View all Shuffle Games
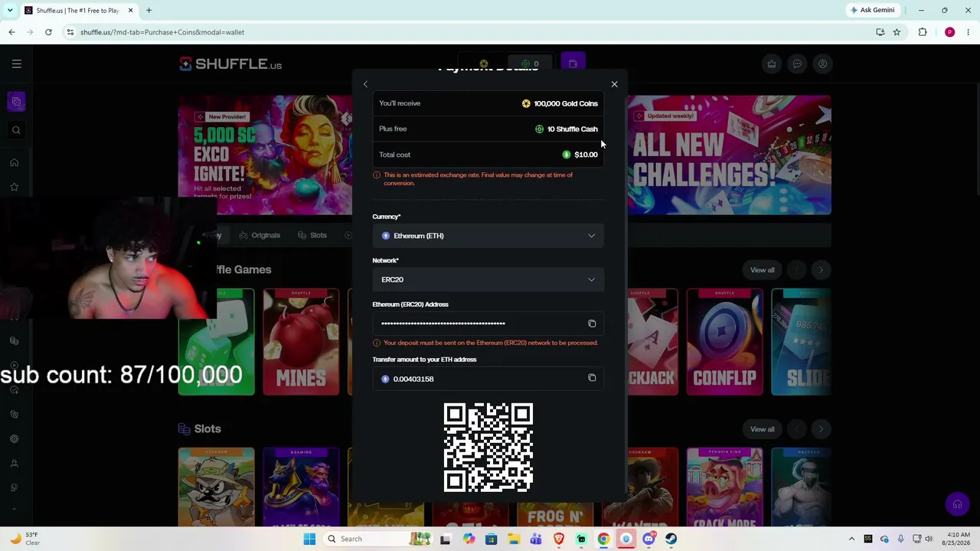 click(x=762, y=269)
